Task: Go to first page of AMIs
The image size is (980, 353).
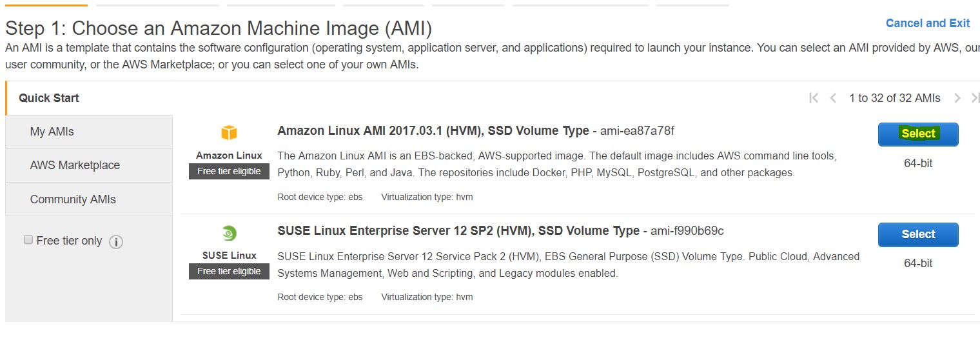Action: point(814,98)
